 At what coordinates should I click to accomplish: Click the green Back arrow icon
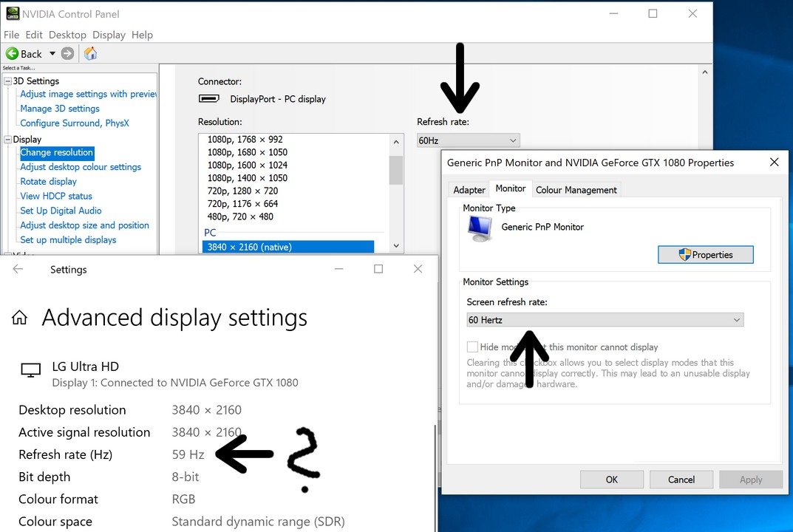click(12, 53)
